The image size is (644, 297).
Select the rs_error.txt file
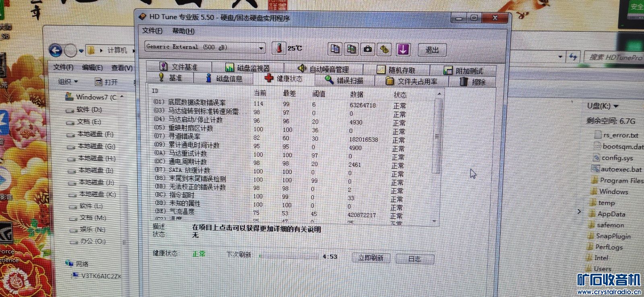[616, 135]
